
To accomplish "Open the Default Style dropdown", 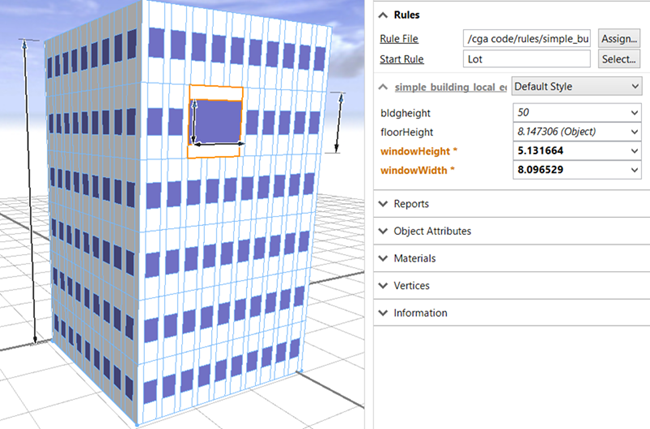I will pyautogui.click(x=576, y=87).
